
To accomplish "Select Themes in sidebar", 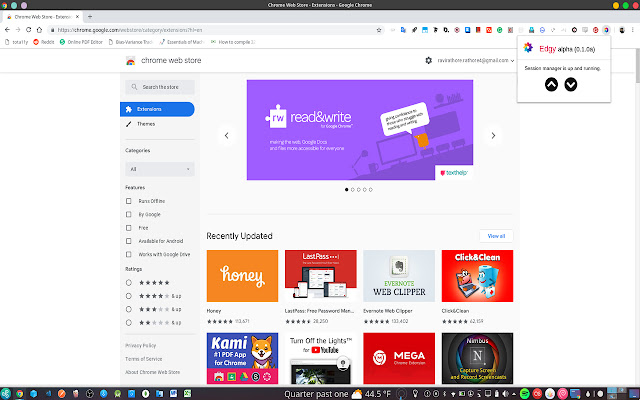I will 157,124.
